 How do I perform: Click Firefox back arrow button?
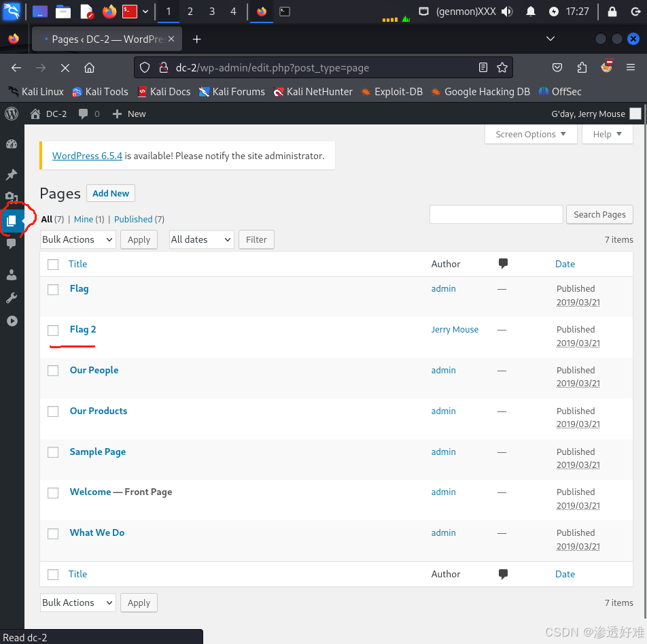16,68
